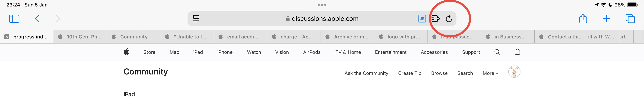The image size is (644, 103).
Task: Open the three-dot multitasking menu
Action: 322,5
